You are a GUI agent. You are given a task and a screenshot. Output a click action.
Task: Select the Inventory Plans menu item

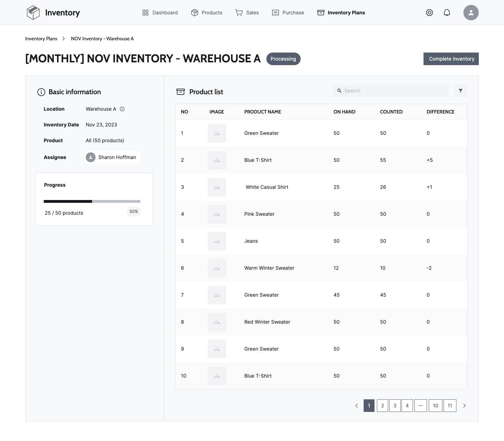coord(341,13)
